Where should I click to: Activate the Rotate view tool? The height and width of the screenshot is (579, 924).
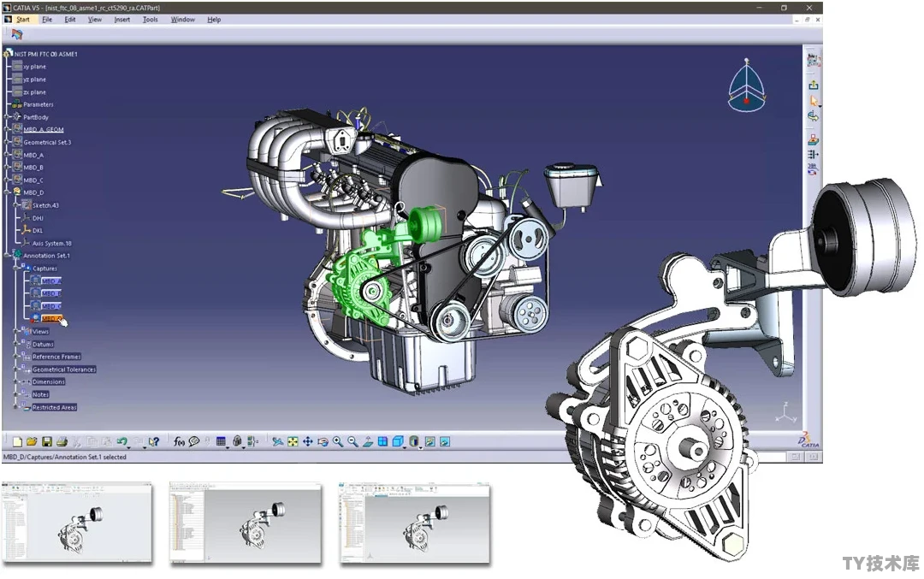tap(323, 441)
